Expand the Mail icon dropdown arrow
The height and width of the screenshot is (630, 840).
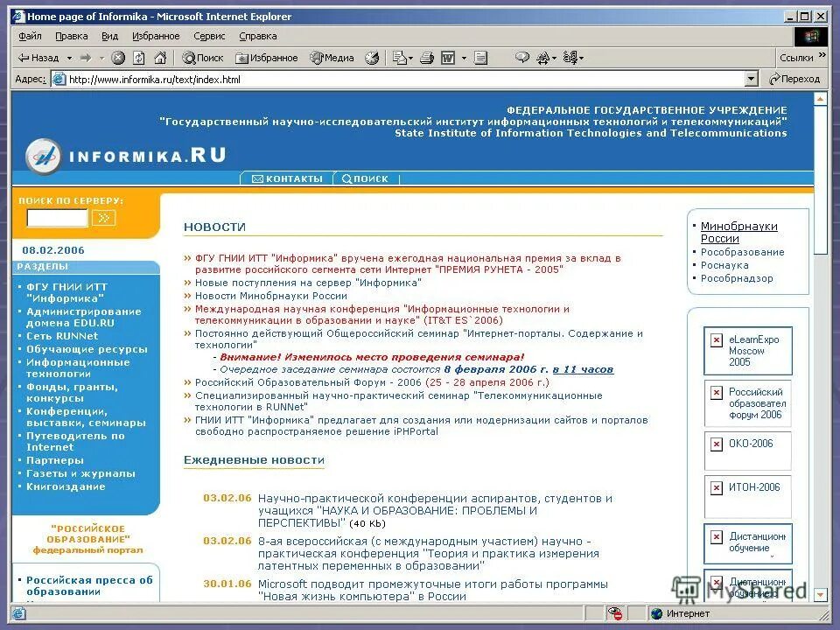point(411,58)
